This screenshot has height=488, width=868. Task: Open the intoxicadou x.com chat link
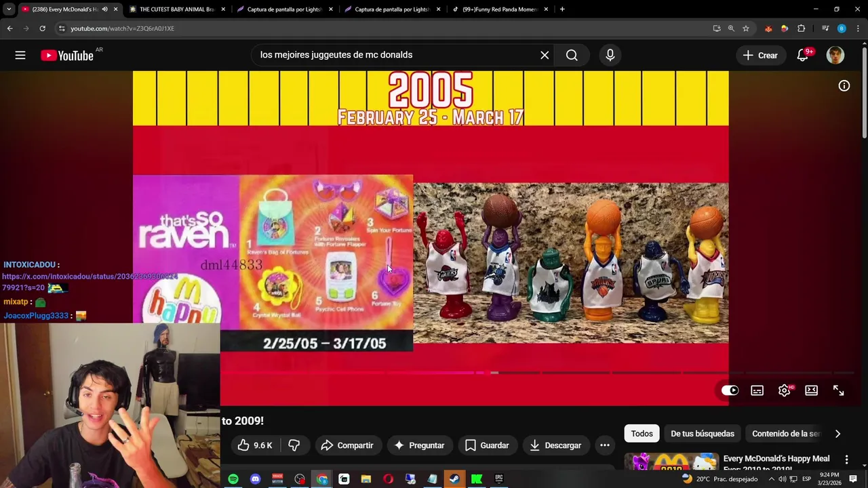pyautogui.click(x=90, y=282)
